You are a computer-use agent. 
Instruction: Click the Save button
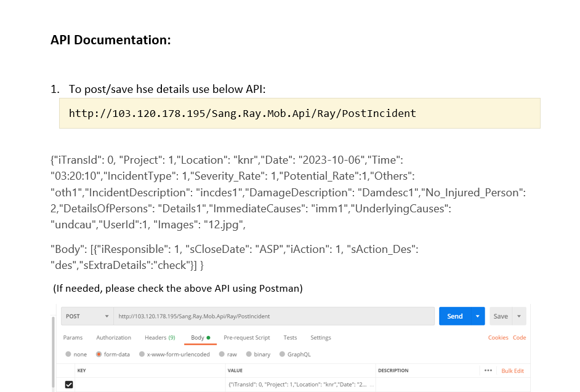pos(501,316)
